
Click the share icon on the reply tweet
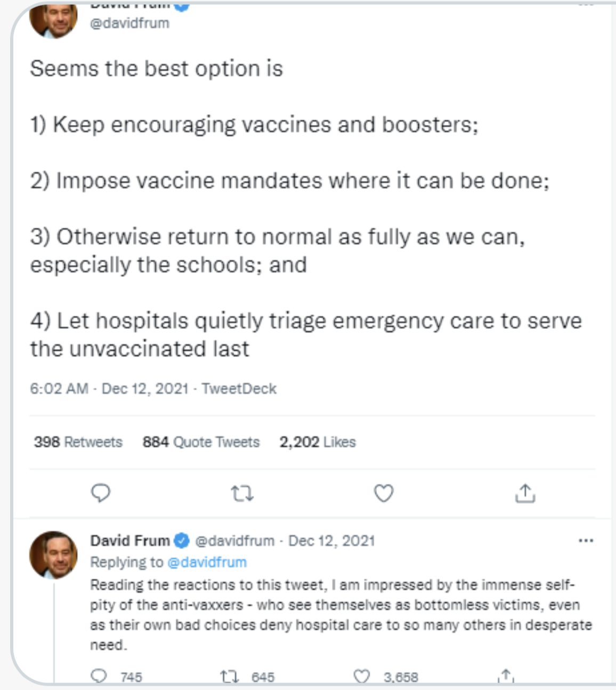(x=506, y=676)
